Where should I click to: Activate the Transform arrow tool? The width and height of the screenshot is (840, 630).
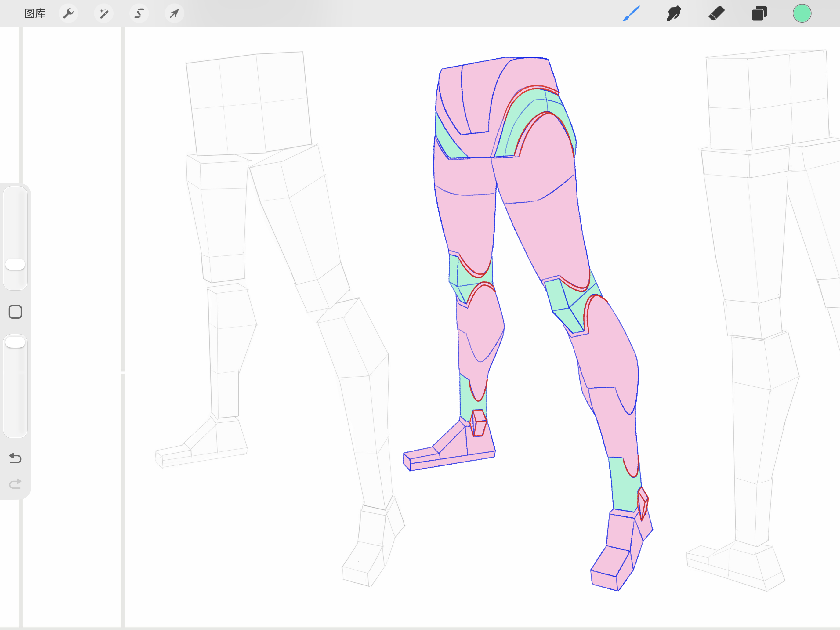tap(174, 14)
